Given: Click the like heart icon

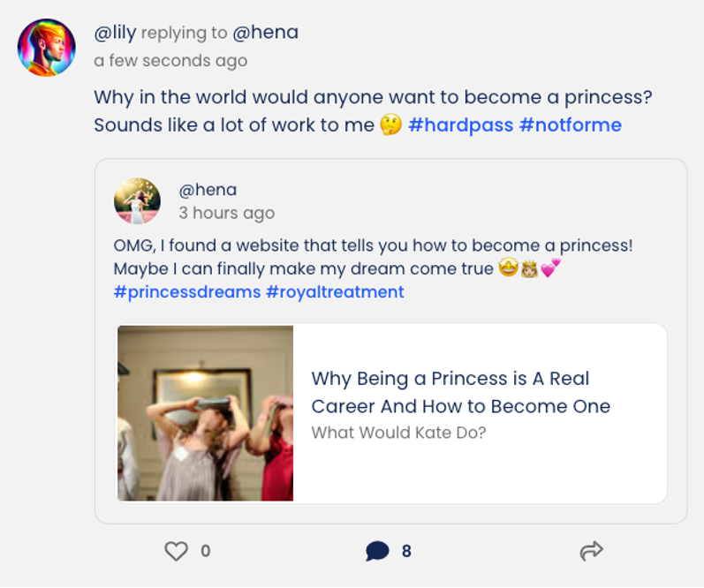Looking at the screenshot, I should click(x=177, y=551).
